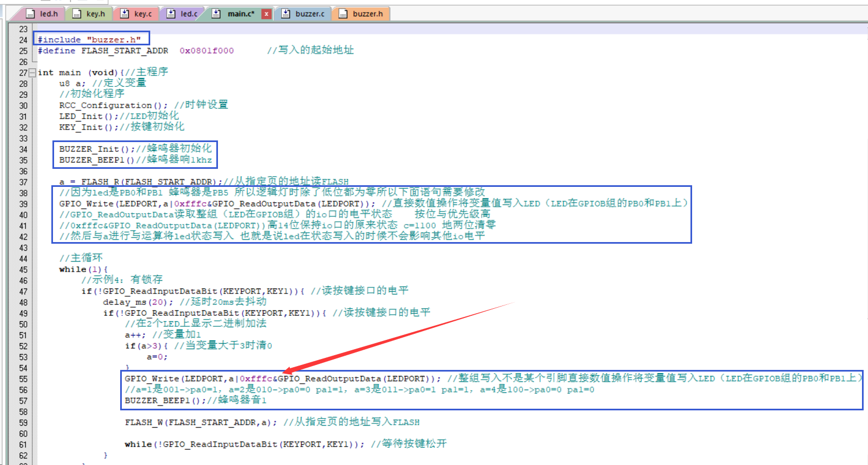Viewport: 868px width, 465px height.
Task: Close the main.c* tab with red X
Action: point(266,14)
